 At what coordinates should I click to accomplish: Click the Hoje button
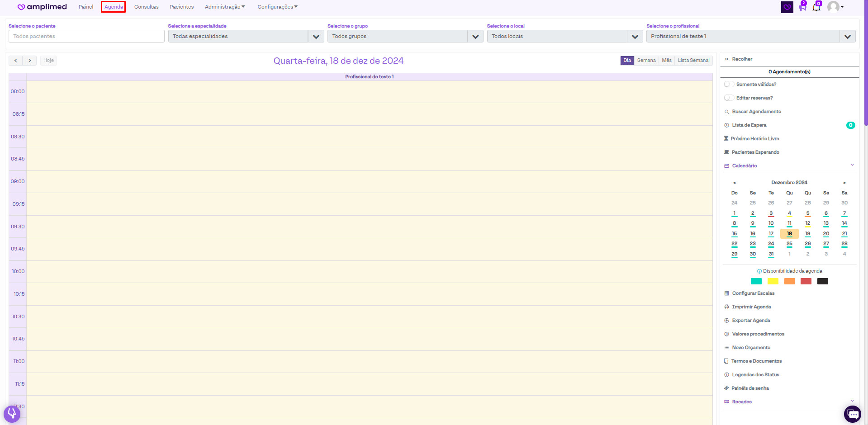point(48,61)
